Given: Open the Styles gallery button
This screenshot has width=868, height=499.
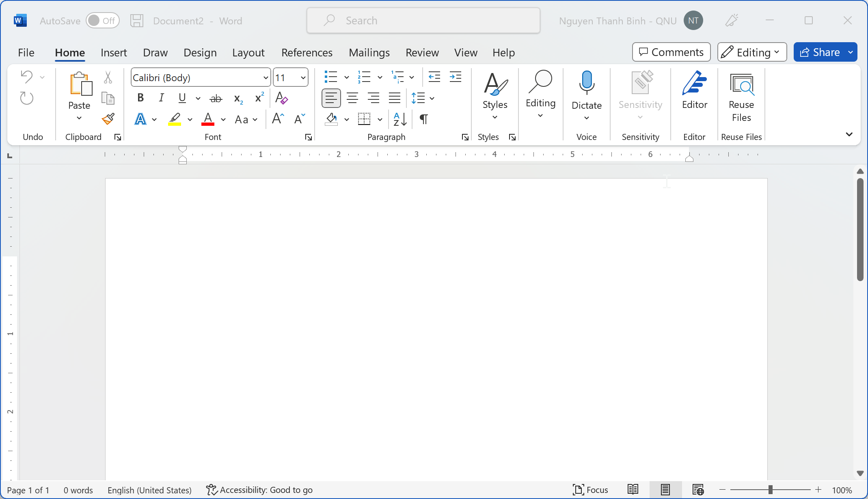Looking at the screenshot, I should (495, 96).
